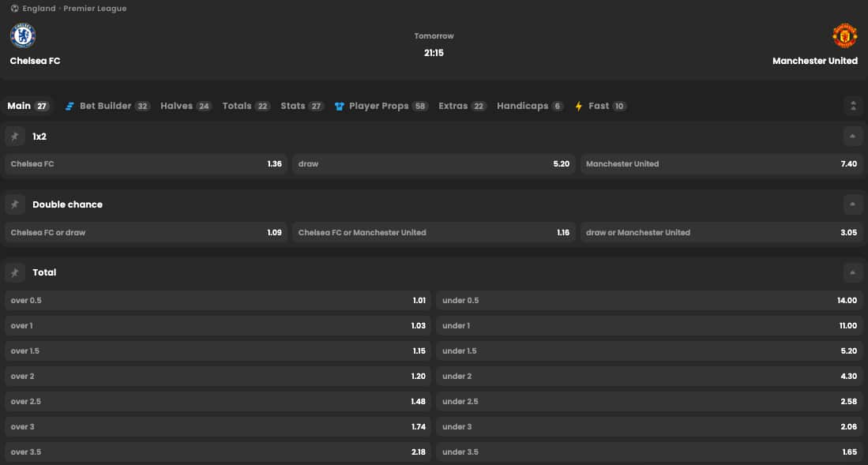868x465 pixels.
Task: Select under 3 at 2.06
Action: tap(650, 427)
